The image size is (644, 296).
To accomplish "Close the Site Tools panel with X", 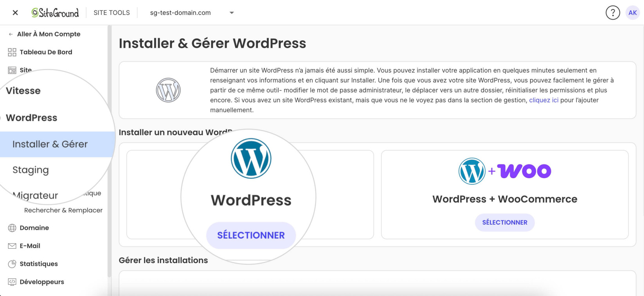I will point(15,13).
